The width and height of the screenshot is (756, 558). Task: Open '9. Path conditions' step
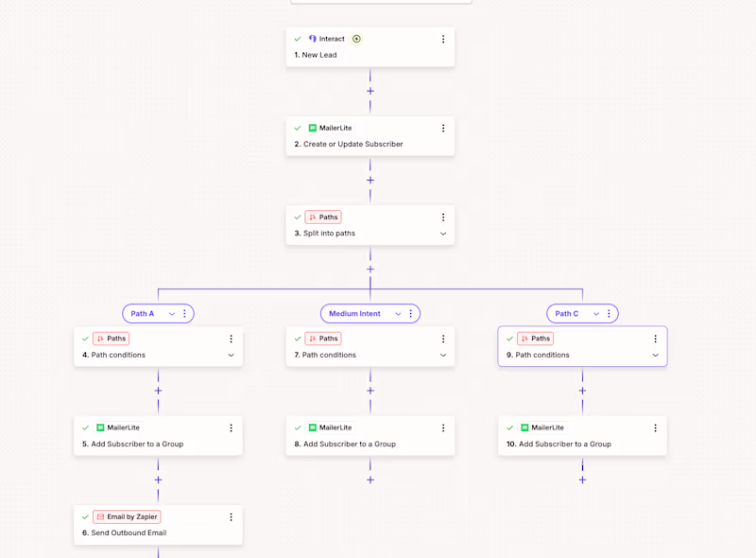click(x=582, y=346)
